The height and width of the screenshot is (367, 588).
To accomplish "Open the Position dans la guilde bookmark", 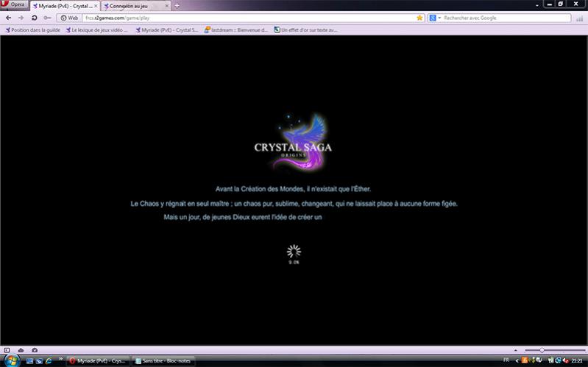I will [32, 30].
